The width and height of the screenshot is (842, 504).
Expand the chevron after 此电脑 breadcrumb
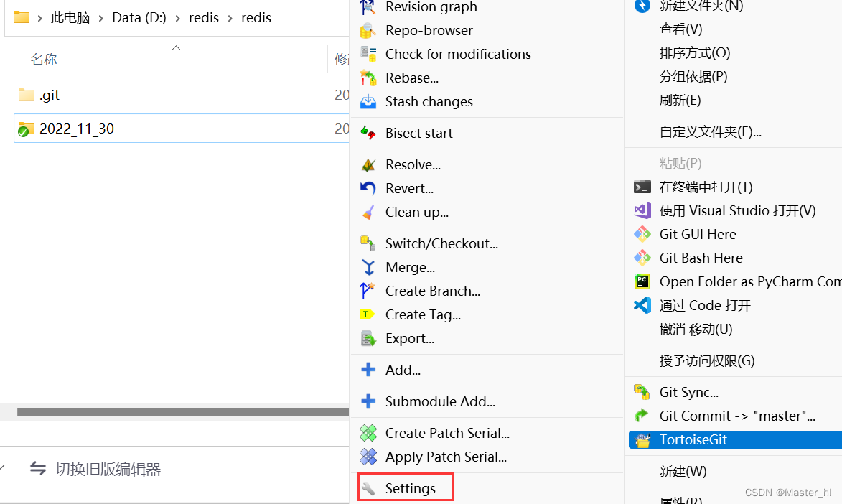[101, 18]
